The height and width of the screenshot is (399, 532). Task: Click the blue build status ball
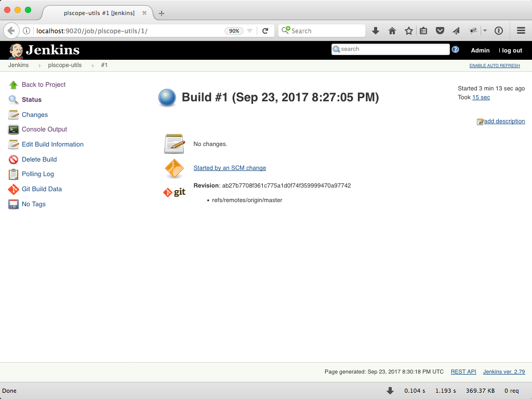click(x=167, y=98)
